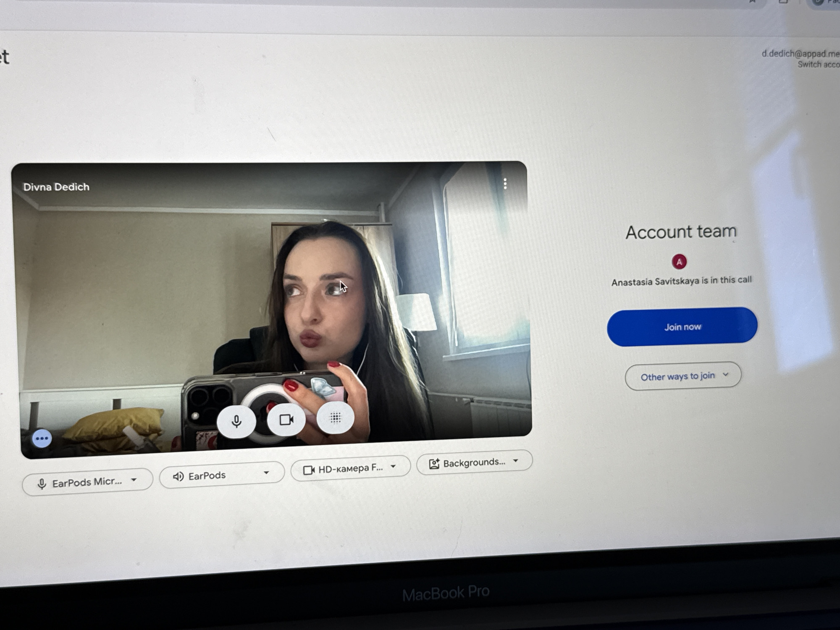Click the Join now button
The height and width of the screenshot is (630, 840).
click(682, 327)
